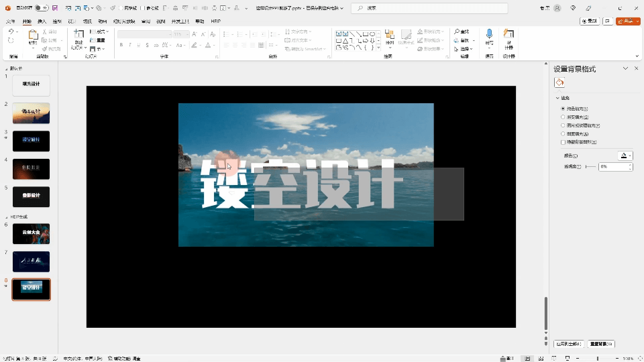Apply Underline with U icon

click(x=138, y=45)
